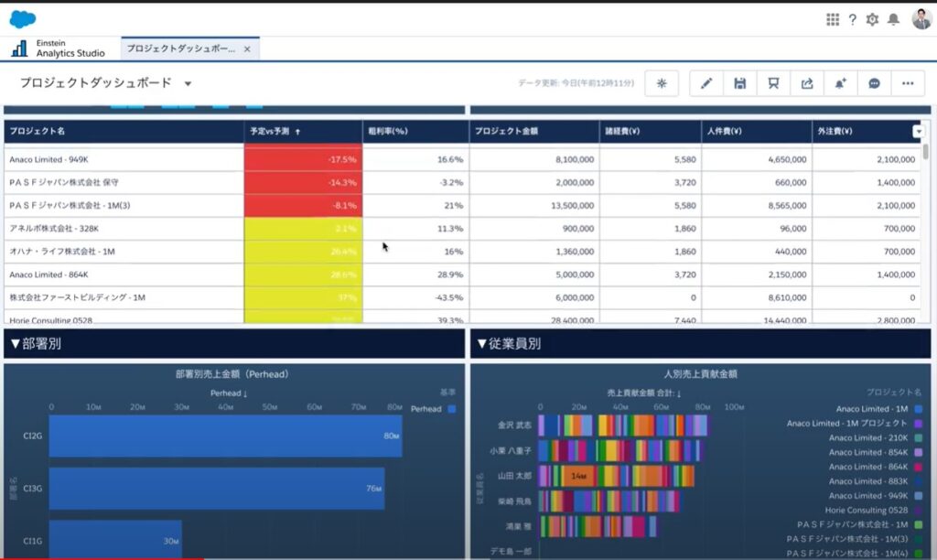
Task: Click Anaco Limited - 1M legend color swatch
Action: (918, 409)
